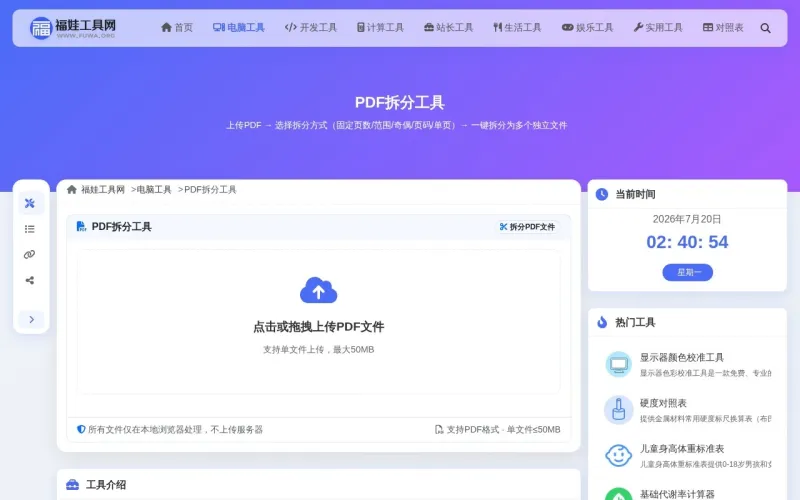Click 支持单文件上传，最大50MB hint text

coord(318,349)
